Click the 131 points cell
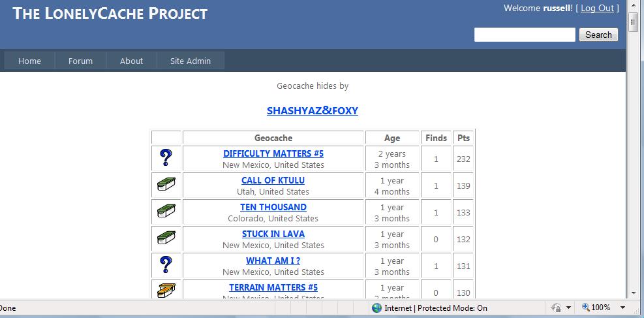 click(463, 266)
